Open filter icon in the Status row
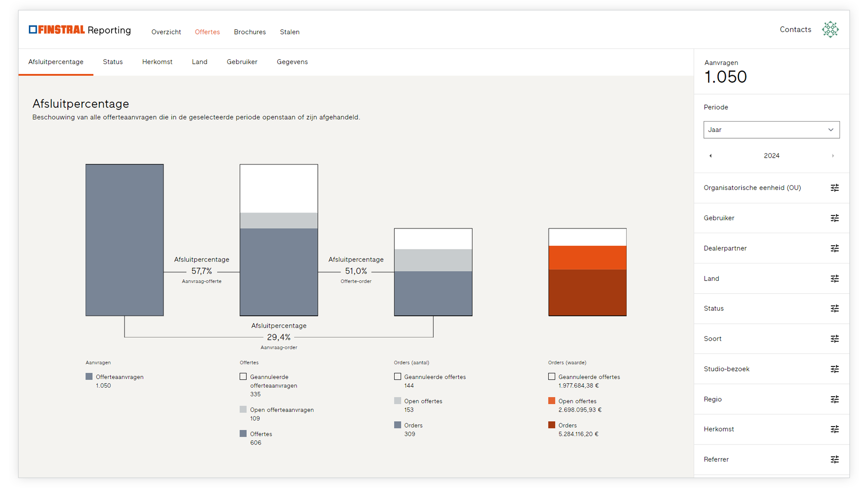 (x=835, y=309)
